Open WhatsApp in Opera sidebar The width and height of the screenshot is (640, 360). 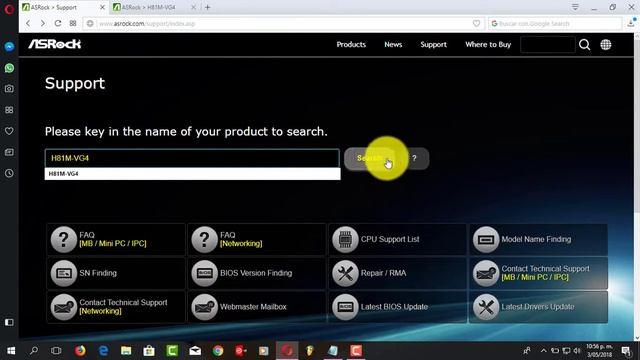click(x=9, y=68)
